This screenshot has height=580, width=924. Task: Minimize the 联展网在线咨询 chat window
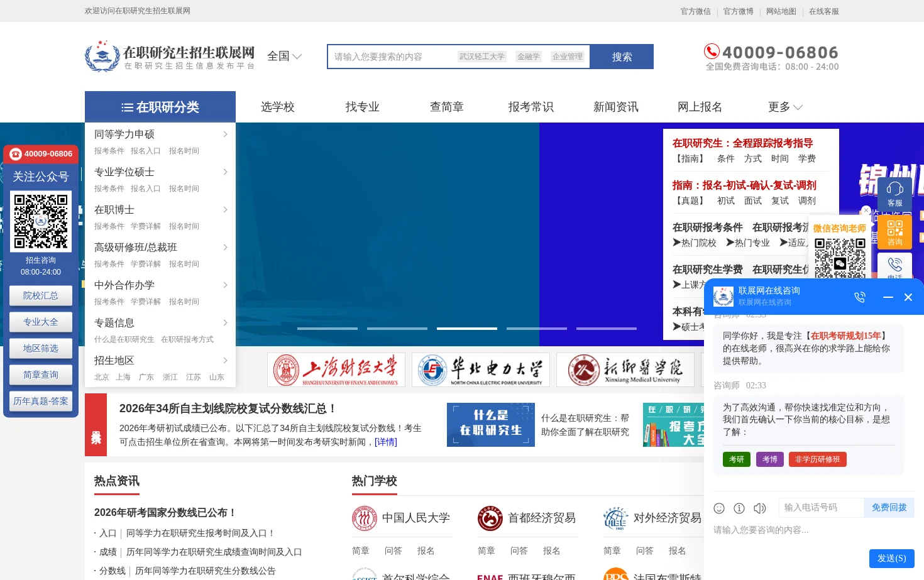pyautogui.click(x=888, y=297)
